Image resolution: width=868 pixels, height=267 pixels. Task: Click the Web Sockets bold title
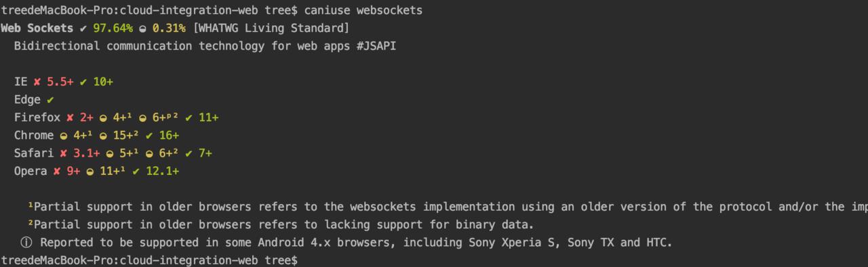click(x=37, y=28)
